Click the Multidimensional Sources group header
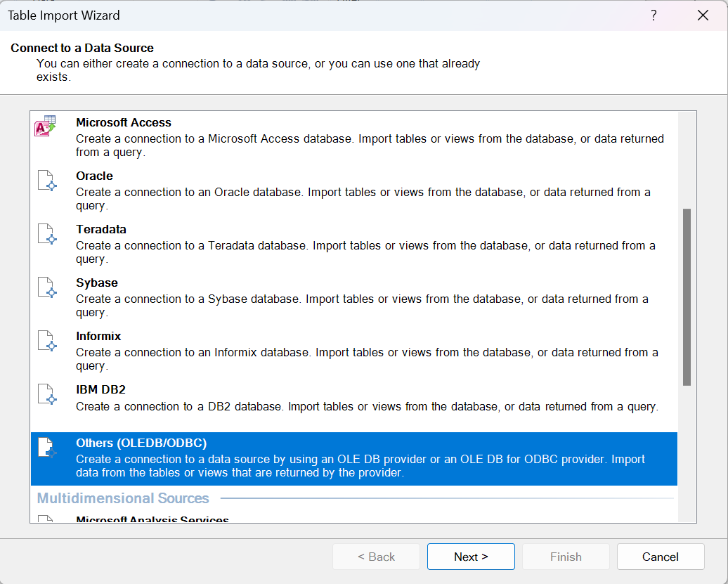728x584 pixels. [123, 498]
